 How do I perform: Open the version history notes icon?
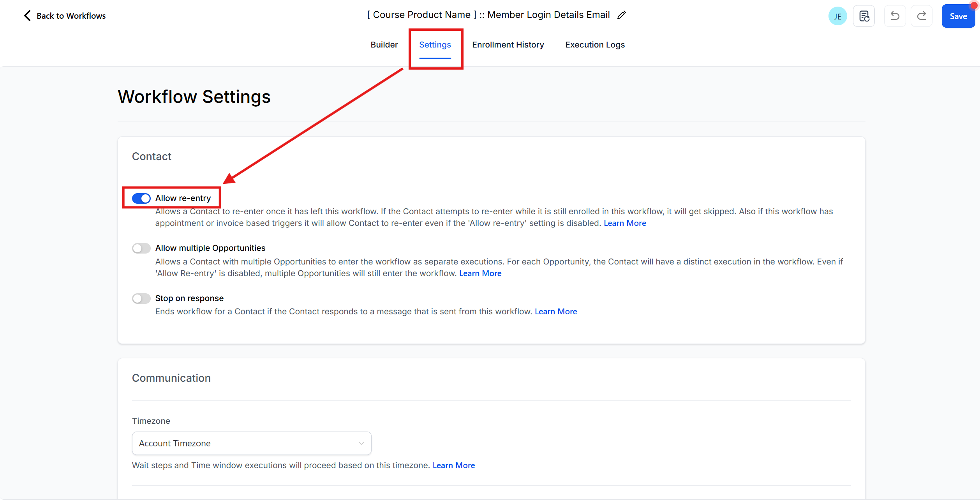[864, 16]
